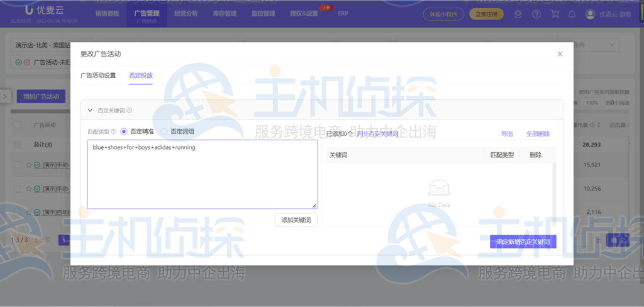This screenshot has height=307, width=644.
Task: Click the 优麦云 logo
Action: [39, 11]
